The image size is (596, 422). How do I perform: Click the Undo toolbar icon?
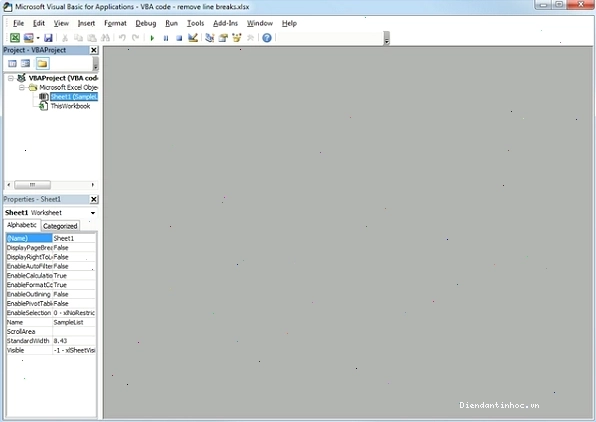(x=122, y=38)
